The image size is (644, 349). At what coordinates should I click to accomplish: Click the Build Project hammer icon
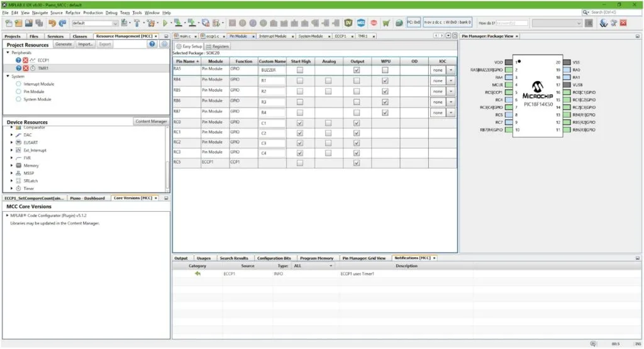[x=136, y=23]
